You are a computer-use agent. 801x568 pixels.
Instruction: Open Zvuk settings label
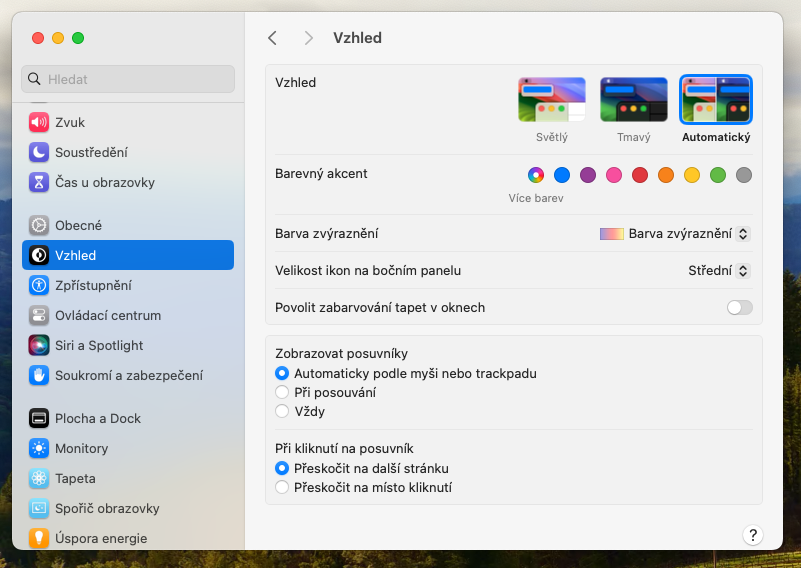pos(70,123)
